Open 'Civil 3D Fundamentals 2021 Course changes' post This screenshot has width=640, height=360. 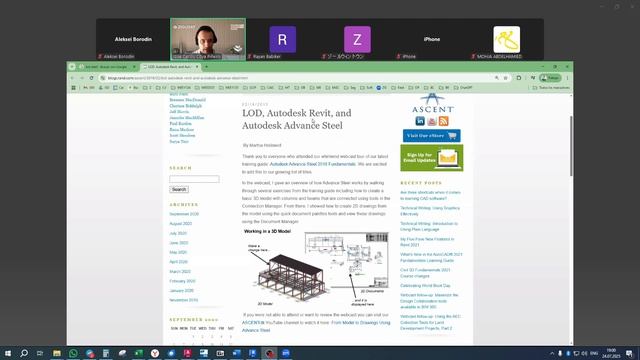(425, 273)
